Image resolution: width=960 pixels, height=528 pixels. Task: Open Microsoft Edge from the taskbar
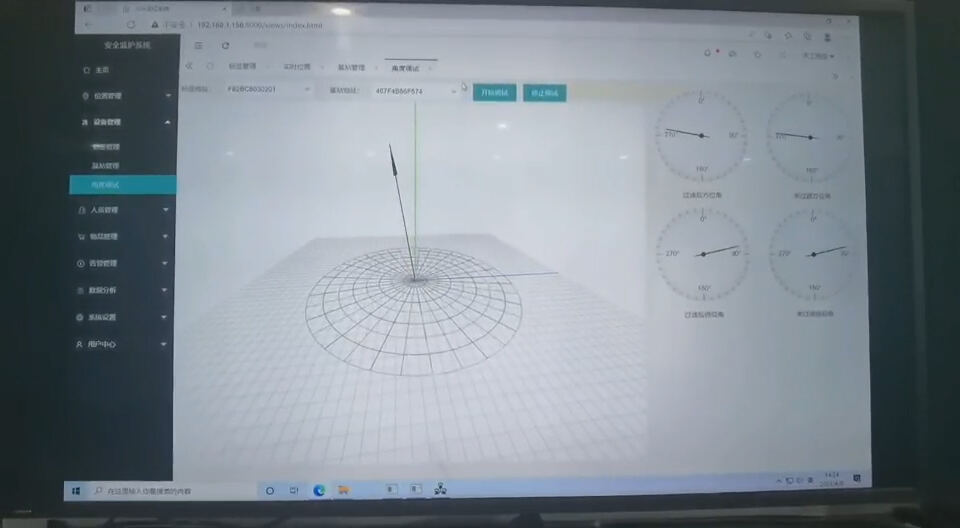[320, 490]
